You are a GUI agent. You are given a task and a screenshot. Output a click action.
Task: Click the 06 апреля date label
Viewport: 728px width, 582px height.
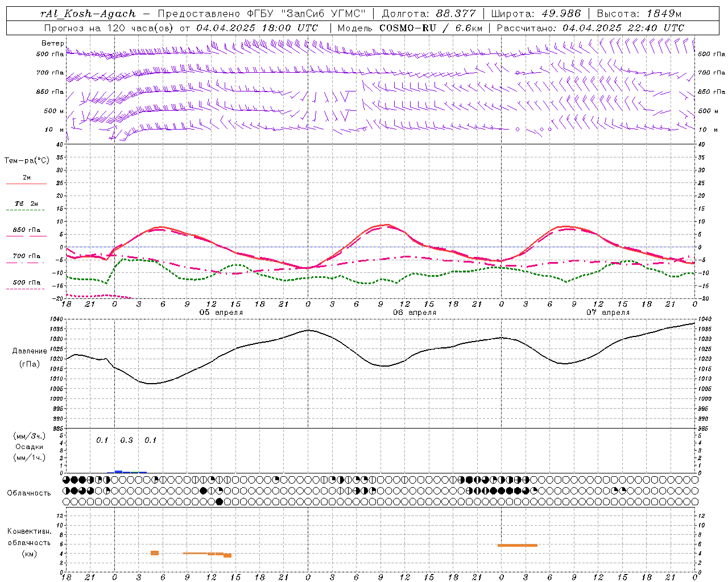[x=415, y=313]
